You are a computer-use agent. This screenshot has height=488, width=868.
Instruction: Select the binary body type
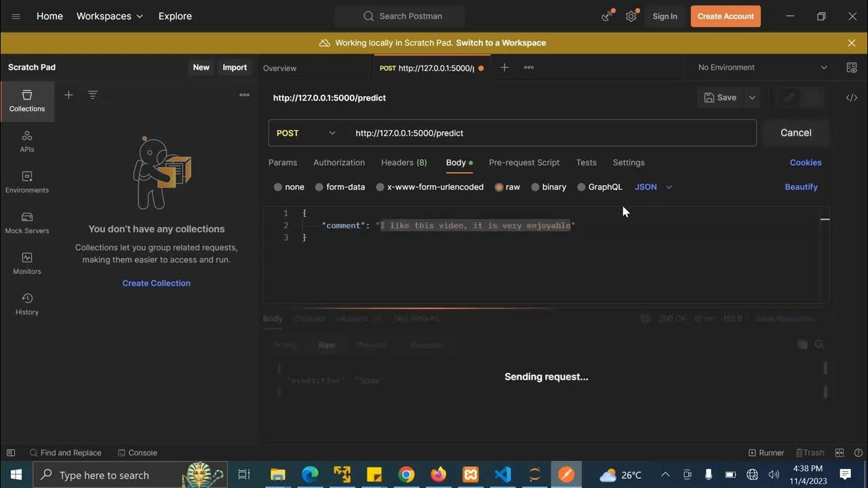549,187
